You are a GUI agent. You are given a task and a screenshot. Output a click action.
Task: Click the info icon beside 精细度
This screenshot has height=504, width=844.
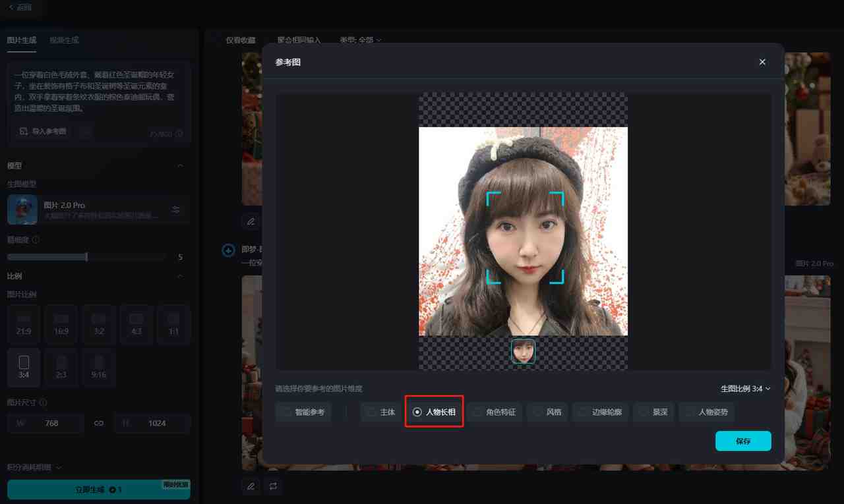coord(36,240)
